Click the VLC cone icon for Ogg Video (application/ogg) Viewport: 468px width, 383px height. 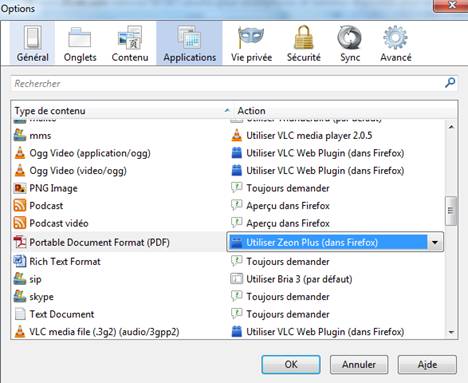point(20,153)
